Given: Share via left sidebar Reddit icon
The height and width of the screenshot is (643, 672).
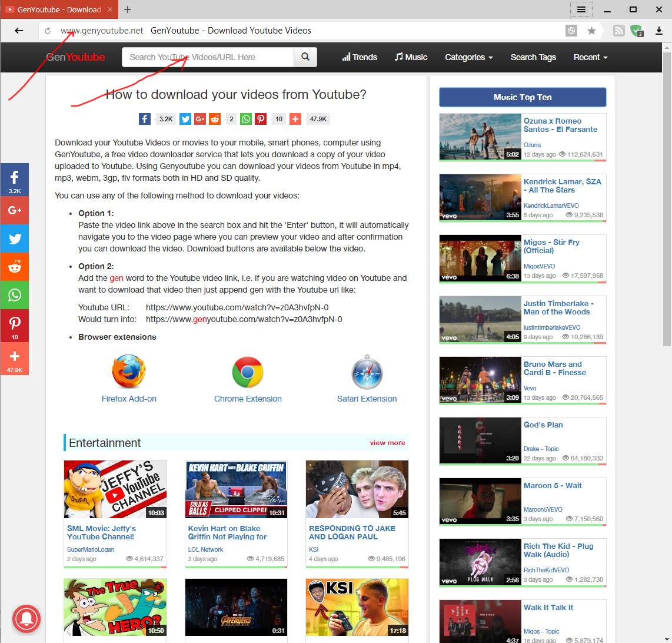Looking at the screenshot, I should (14, 267).
